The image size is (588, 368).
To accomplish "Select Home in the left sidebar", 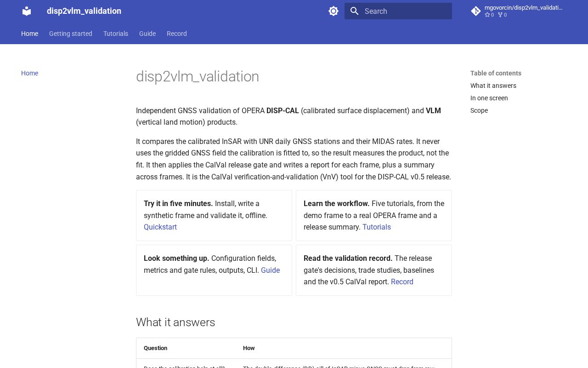I will coord(29,73).
